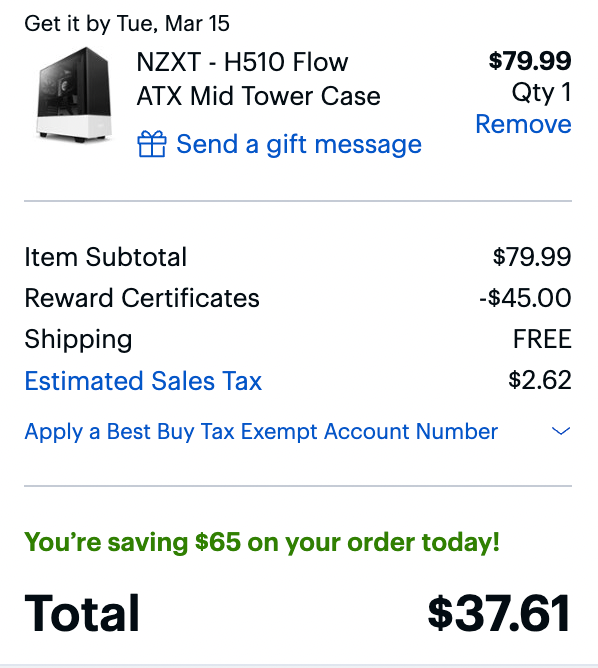
Task: Click the Qty 1 quantity label
Action: click(541, 92)
